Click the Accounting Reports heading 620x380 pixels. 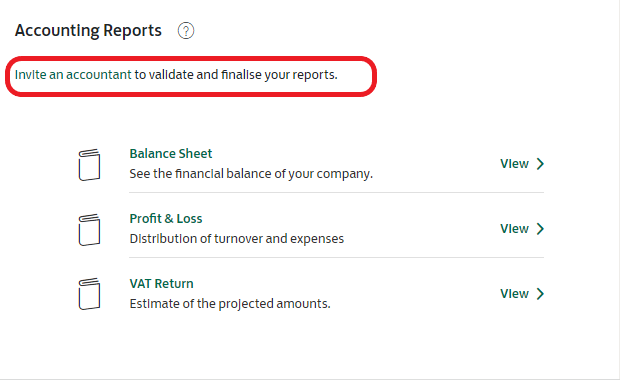click(x=88, y=31)
